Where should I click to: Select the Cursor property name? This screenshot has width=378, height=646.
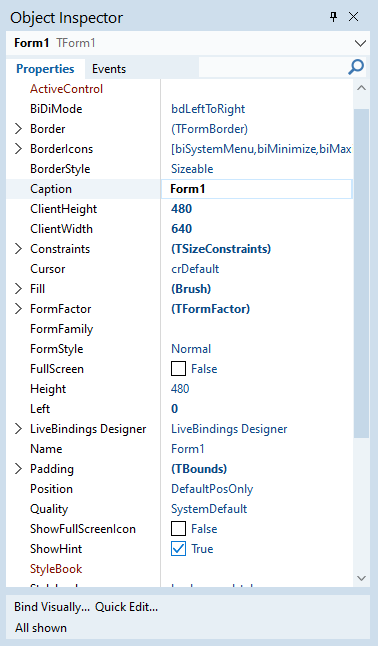click(48, 269)
